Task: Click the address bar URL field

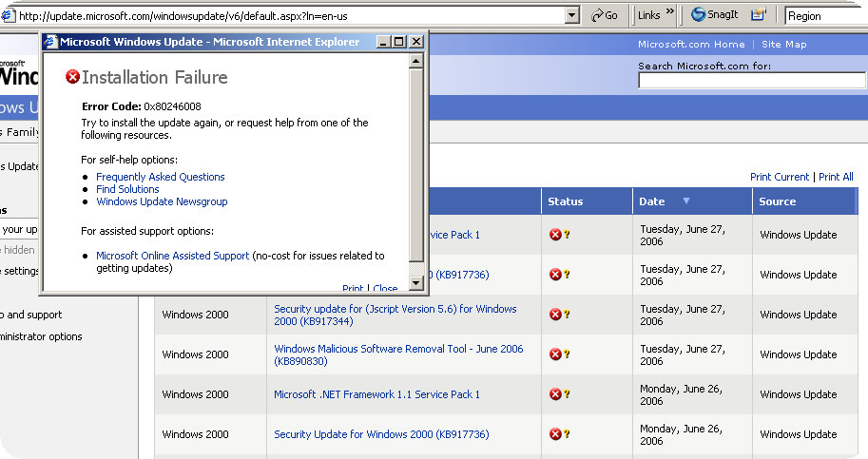Action: [x=291, y=15]
